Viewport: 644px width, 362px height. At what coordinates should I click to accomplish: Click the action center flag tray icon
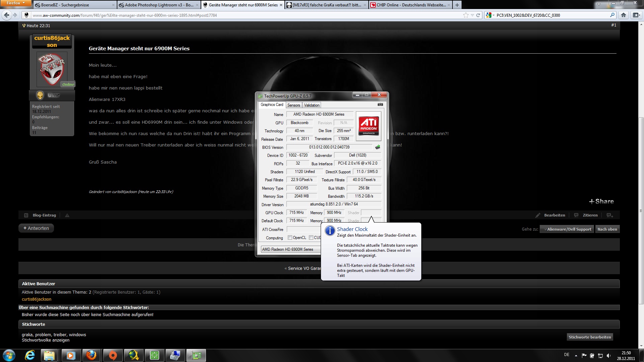pyautogui.click(x=584, y=356)
